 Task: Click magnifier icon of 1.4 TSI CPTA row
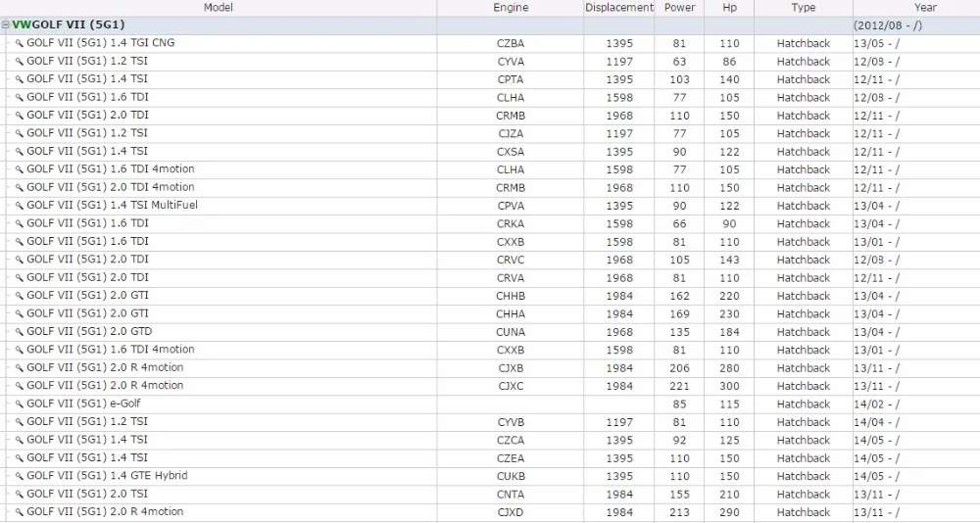point(20,79)
